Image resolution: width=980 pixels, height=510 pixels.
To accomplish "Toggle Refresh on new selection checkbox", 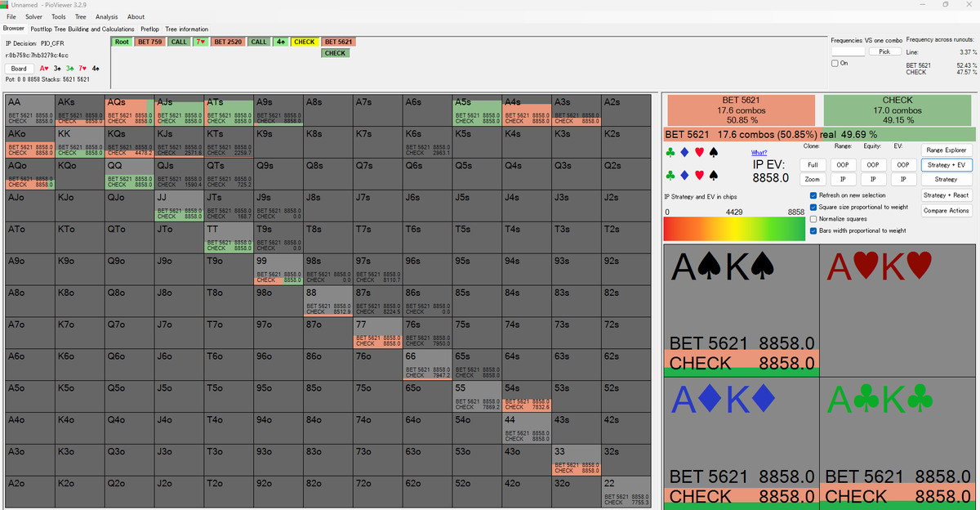I will tap(813, 195).
